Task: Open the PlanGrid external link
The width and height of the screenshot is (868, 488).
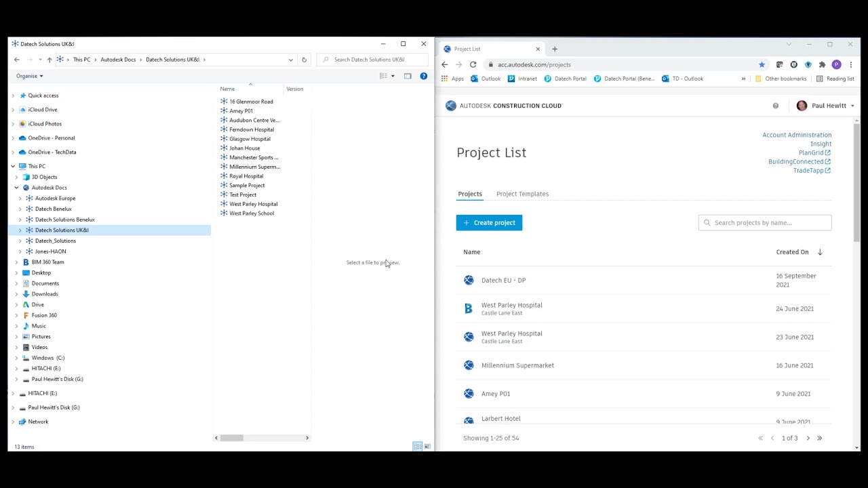Action: [814, 152]
